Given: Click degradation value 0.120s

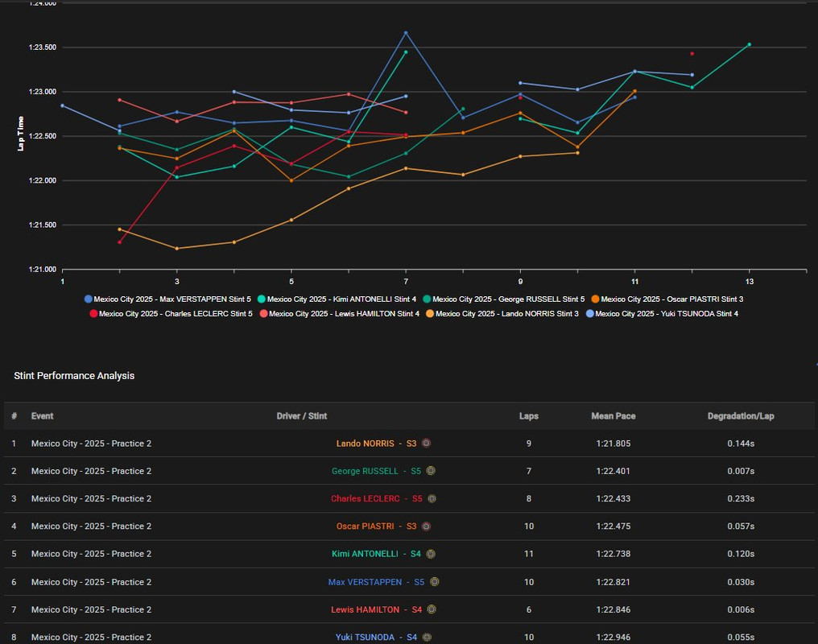Looking at the screenshot, I should (741, 554).
